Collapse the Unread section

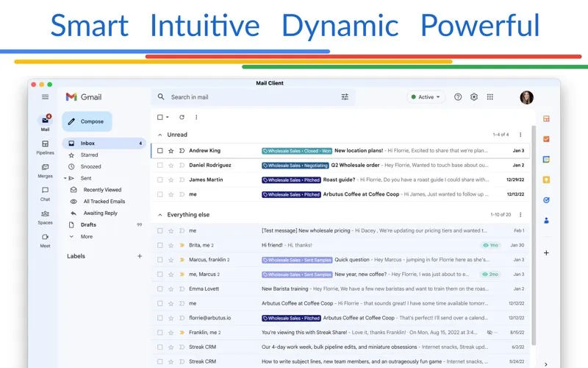pos(160,135)
